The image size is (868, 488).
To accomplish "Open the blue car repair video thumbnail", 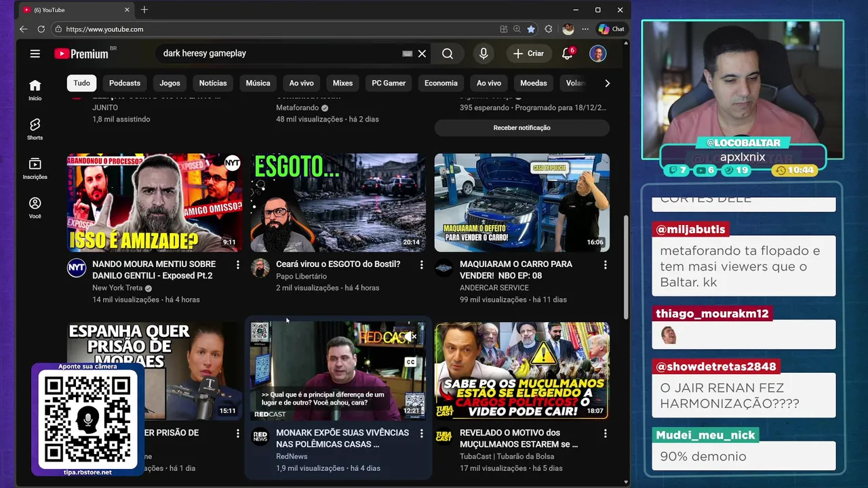I will click(x=522, y=203).
